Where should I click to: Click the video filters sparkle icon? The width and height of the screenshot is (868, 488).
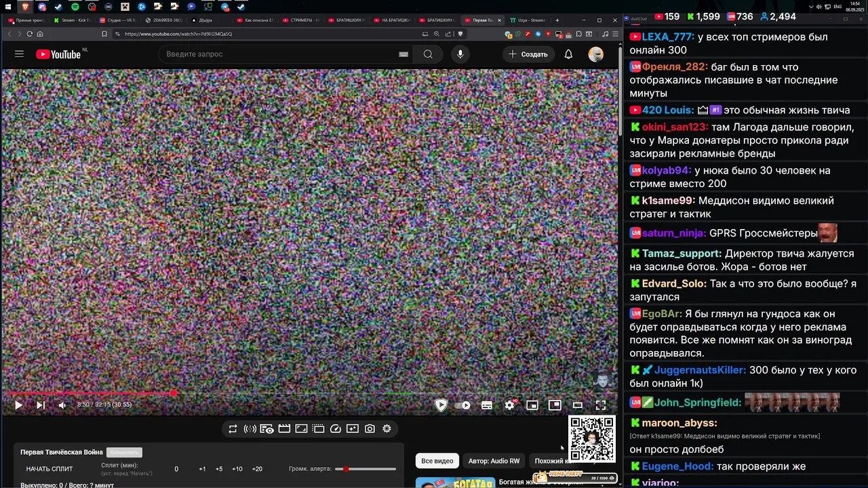coord(353,429)
